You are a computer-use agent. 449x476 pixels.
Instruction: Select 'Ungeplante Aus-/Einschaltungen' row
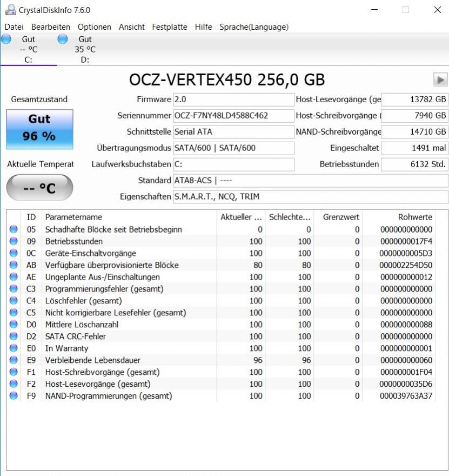(221, 277)
